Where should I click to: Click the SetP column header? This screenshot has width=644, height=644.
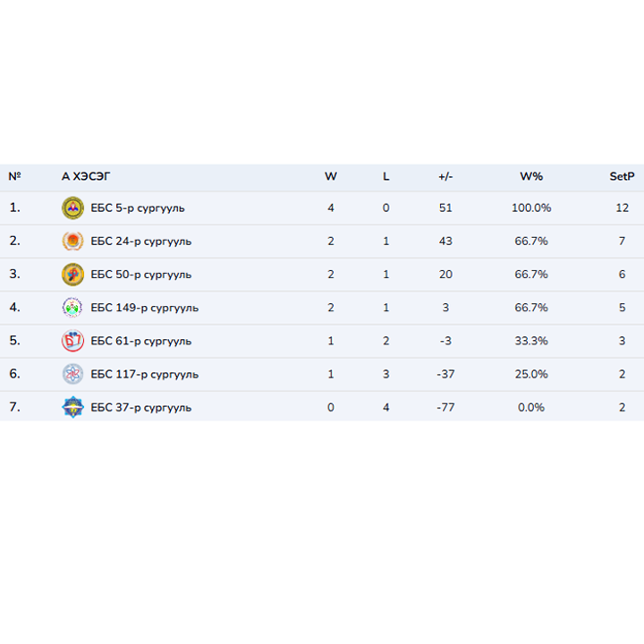click(622, 176)
